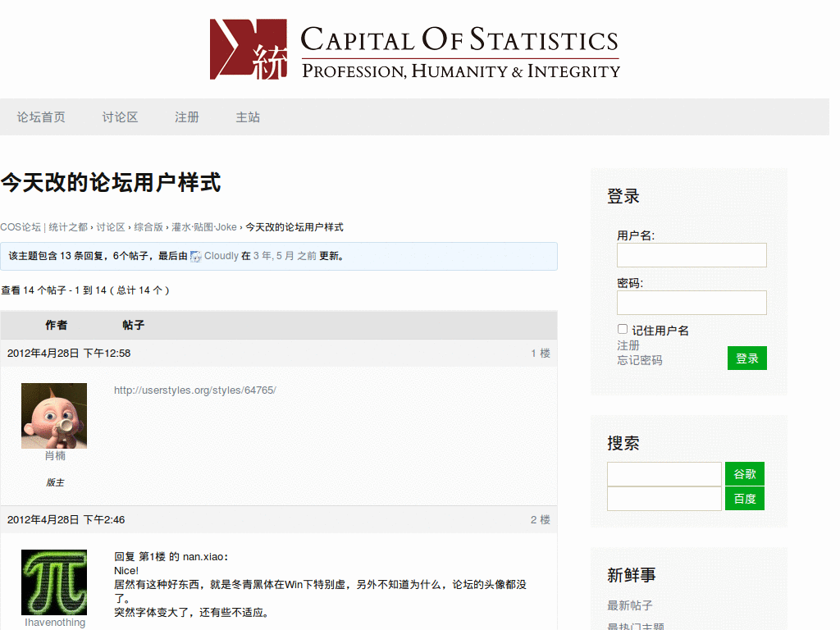Click the Capital of Statistics logo
The width and height of the screenshot is (840, 630).
(x=415, y=49)
